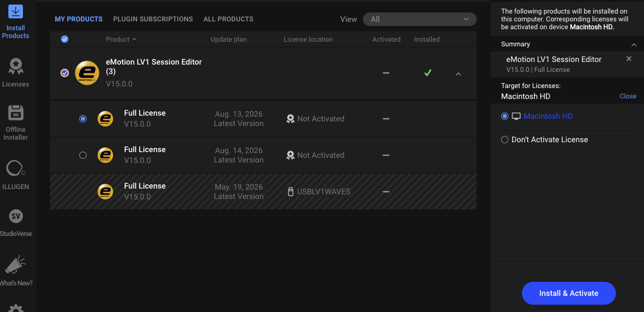Screen dimensions: 644x312
Task: Click the ribbon icon beside Aug. 13 Not Activated
Action: tap(290, 119)
